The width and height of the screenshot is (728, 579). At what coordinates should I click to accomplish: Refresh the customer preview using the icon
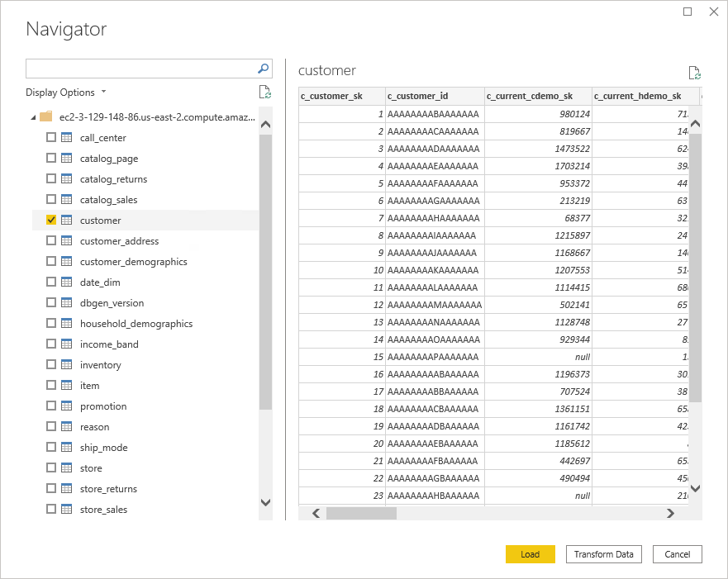tap(694, 71)
